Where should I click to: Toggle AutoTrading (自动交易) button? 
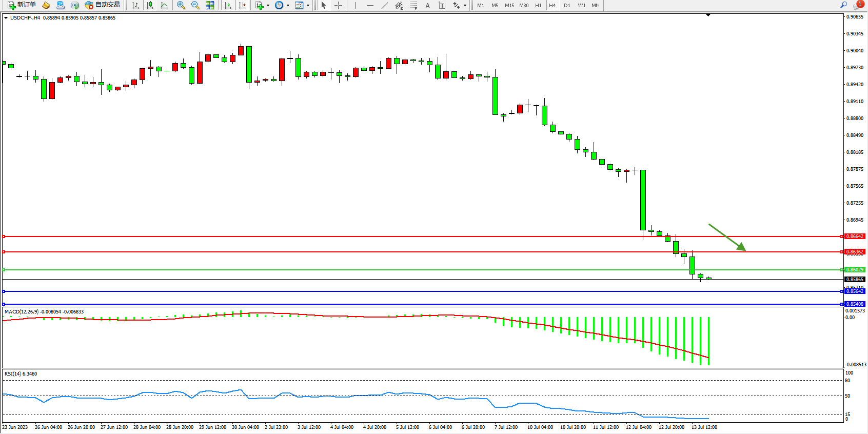(x=102, y=5)
